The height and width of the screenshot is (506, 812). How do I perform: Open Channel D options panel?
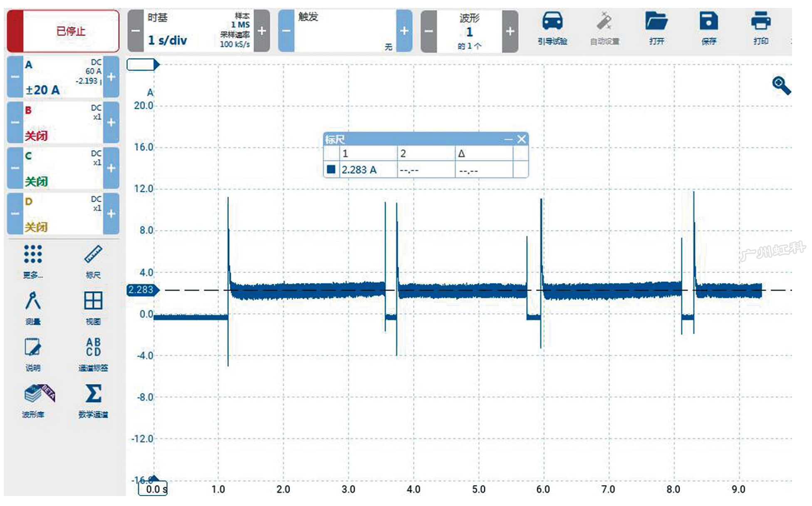coord(62,214)
